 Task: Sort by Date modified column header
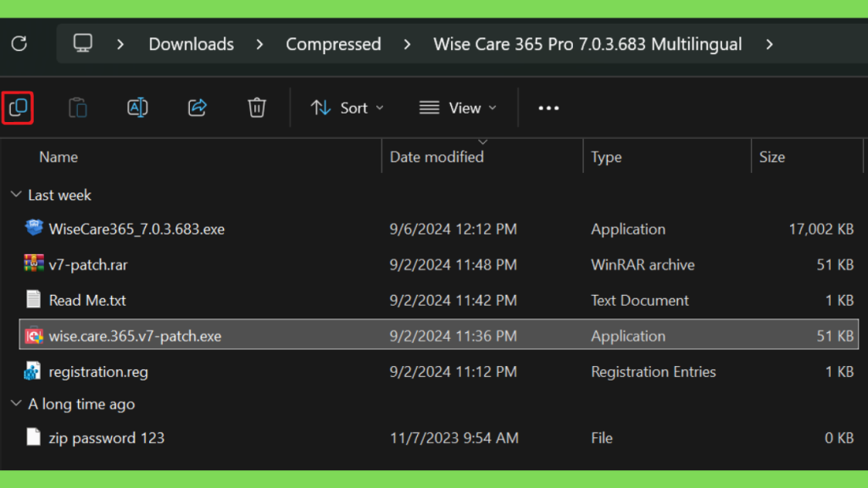437,157
